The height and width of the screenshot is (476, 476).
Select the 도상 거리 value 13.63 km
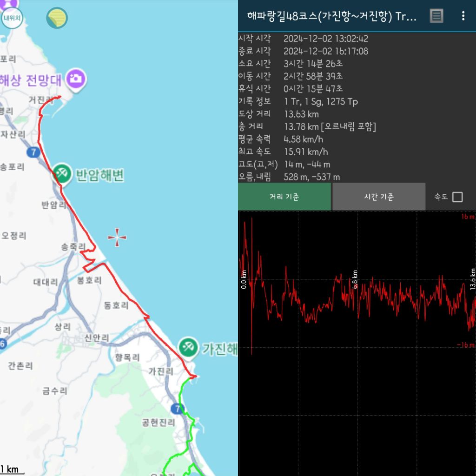tap(301, 114)
